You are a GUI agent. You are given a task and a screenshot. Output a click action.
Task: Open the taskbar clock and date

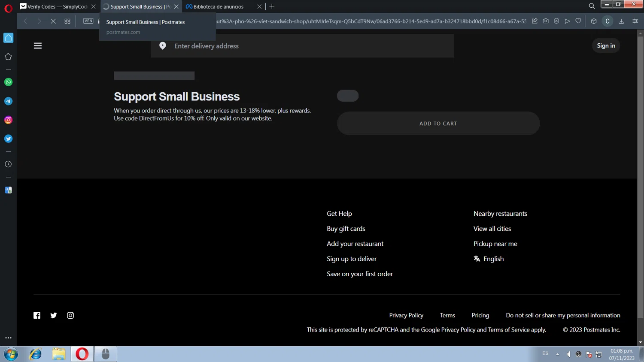[x=622, y=354]
